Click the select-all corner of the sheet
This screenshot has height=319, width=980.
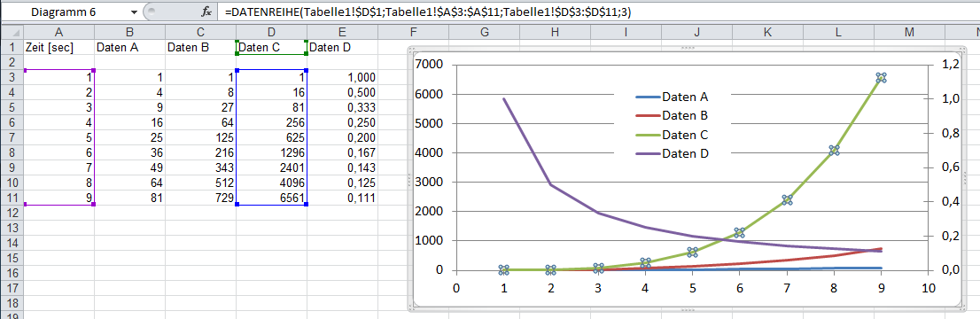pyautogui.click(x=12, y=32)
